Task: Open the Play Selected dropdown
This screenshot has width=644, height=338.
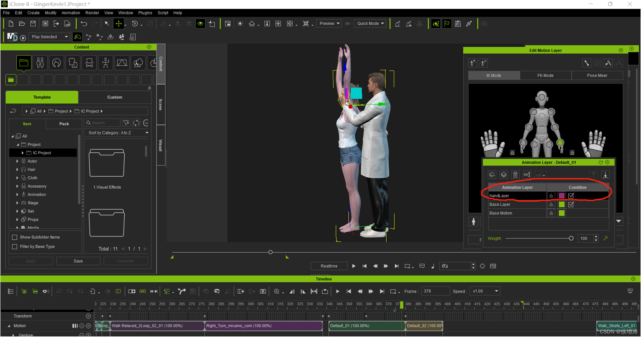Action: click(49, 37)
